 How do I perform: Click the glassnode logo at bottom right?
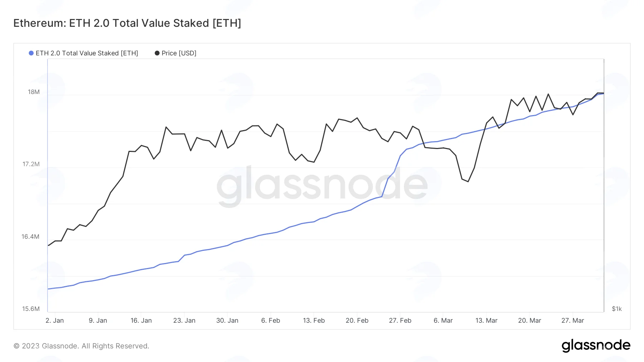point(596,346)
